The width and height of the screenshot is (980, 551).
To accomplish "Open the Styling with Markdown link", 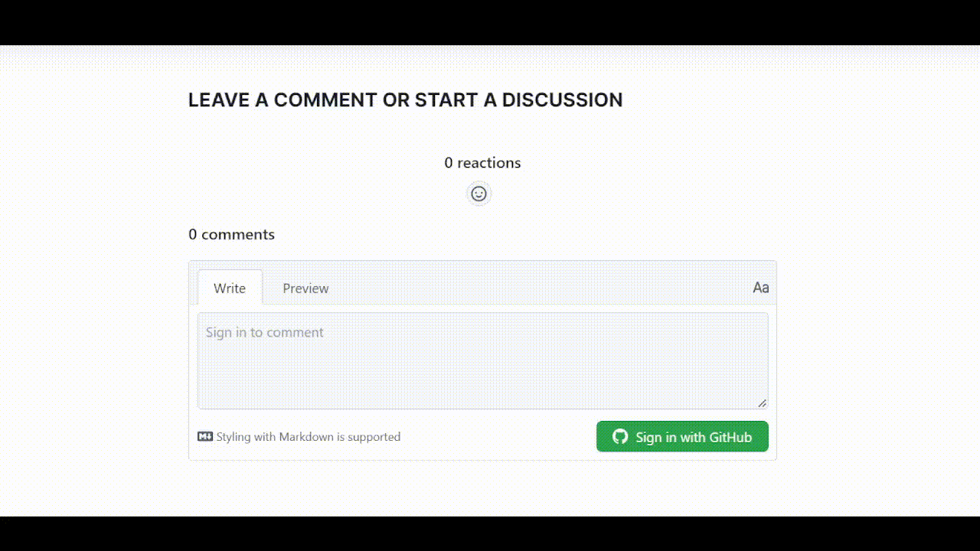I will [308, 436].
